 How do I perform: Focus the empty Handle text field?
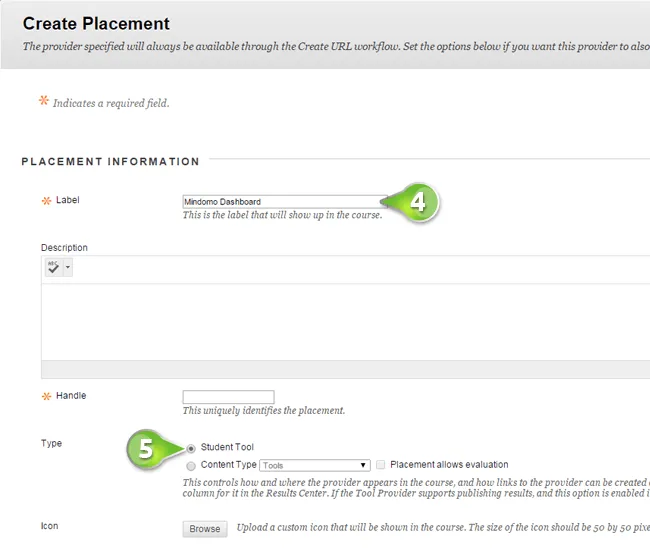[228, 397]
